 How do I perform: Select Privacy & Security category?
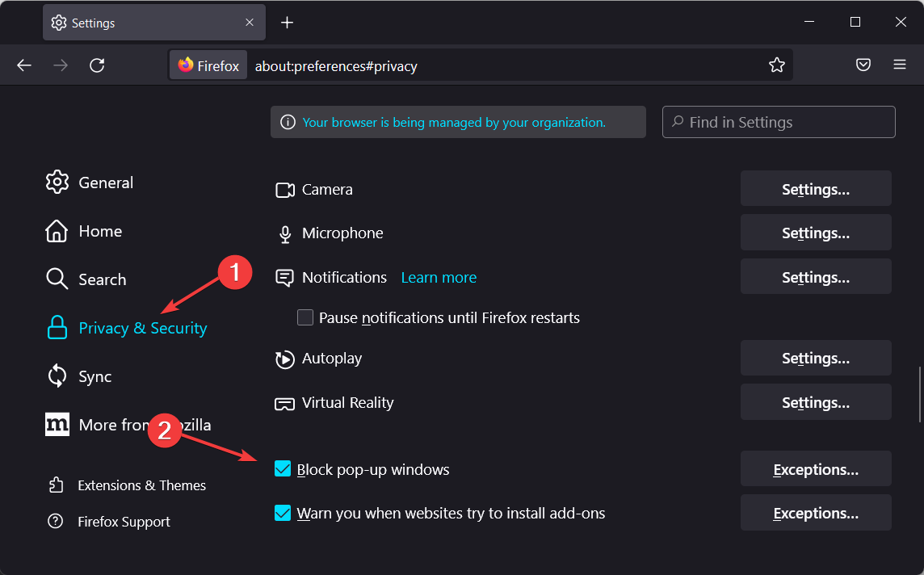[128, 328]
